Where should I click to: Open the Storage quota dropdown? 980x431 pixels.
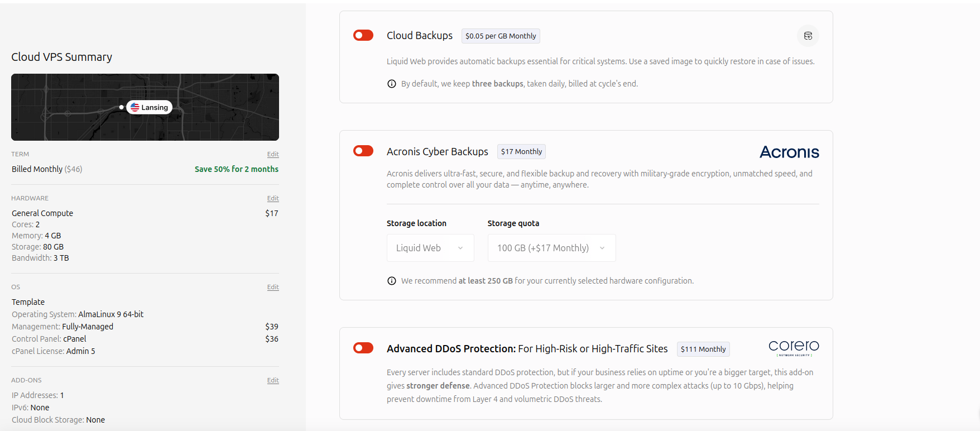[x=551, y=248]
